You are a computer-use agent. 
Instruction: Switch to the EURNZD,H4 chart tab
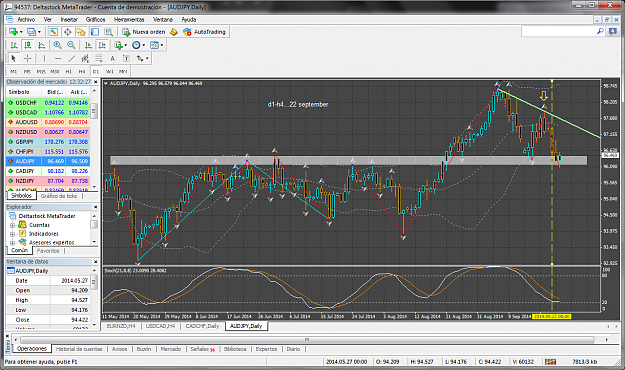tap(121, 326)
